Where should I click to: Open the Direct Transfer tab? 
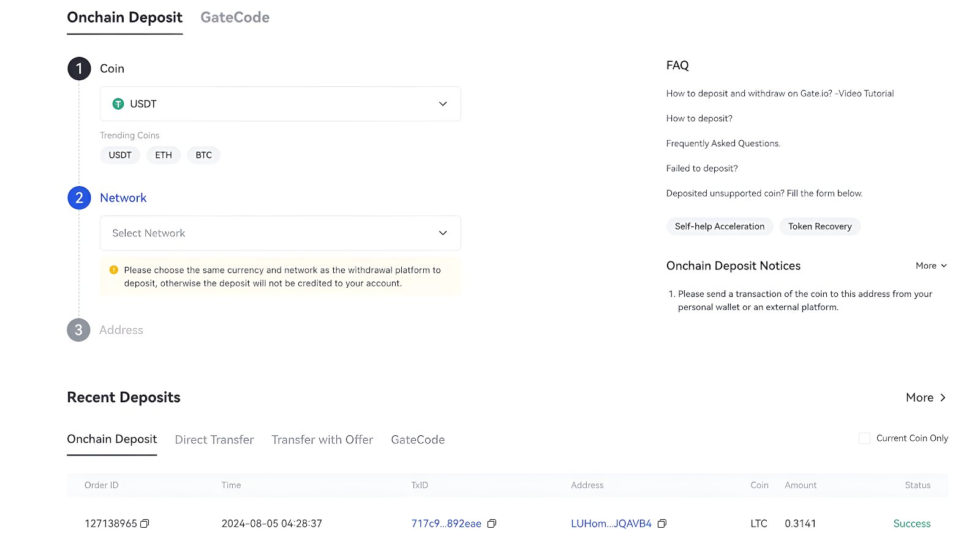point(214,440)
